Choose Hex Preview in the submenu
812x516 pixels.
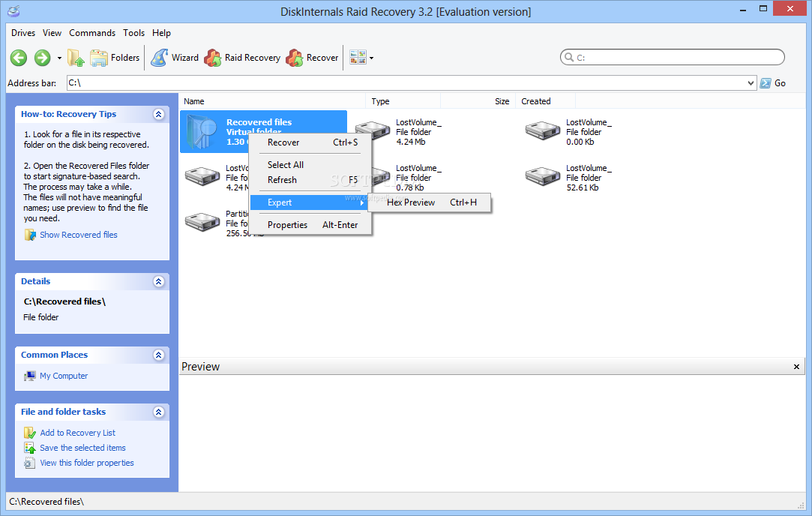tap(430, 202)
